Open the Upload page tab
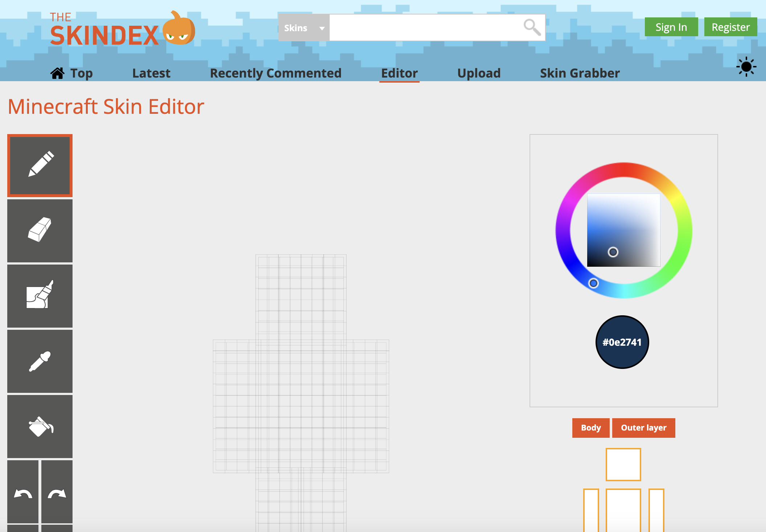 (x=479, y=73)
